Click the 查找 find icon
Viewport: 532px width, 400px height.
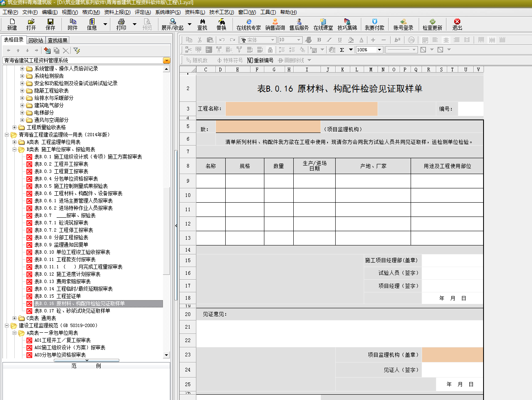click(202, 24)
